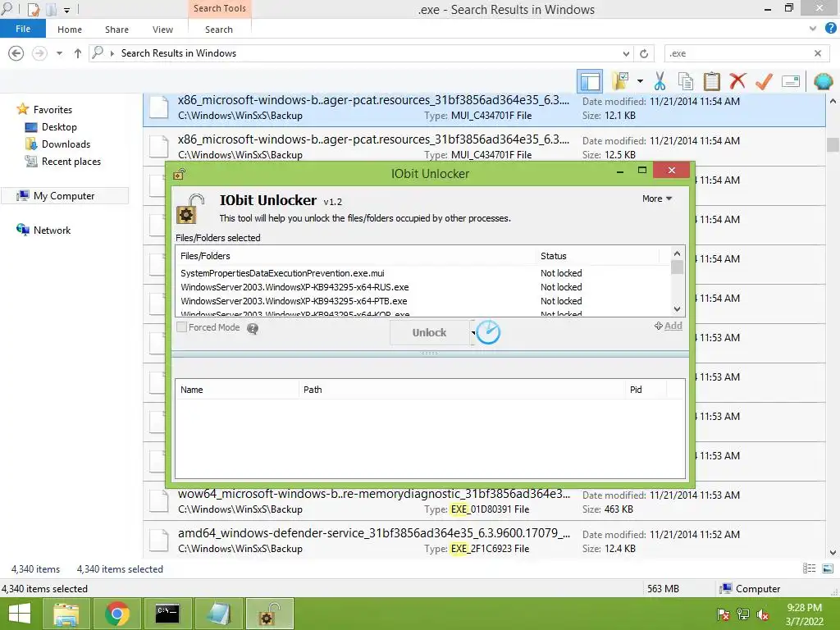This screenshot has height=630, width=840.
Task: Click the Explorer help question mark icon
Action: (830, 29)
